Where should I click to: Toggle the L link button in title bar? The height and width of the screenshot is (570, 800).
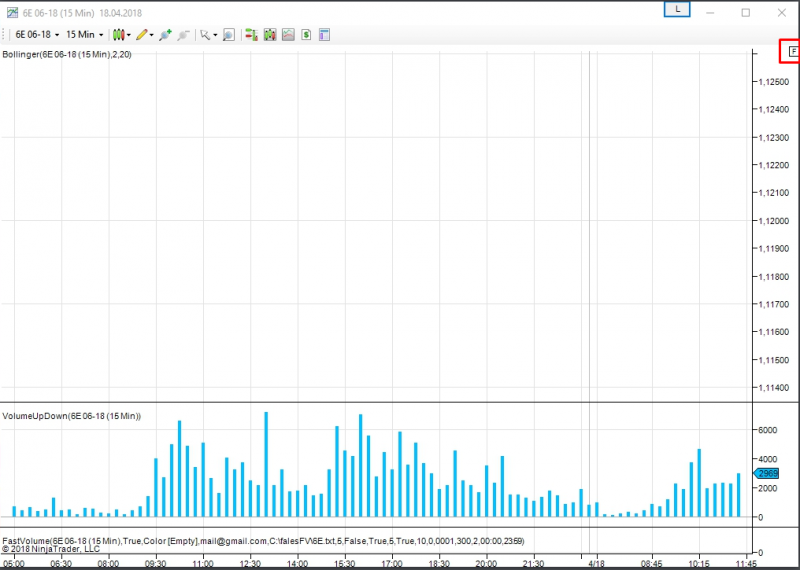(678, 9)
